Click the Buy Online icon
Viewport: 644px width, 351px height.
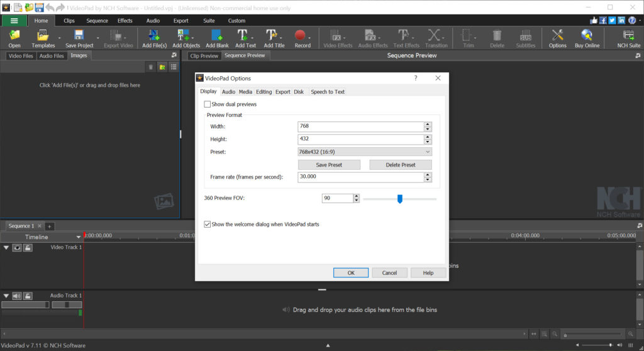click(587, 38)
